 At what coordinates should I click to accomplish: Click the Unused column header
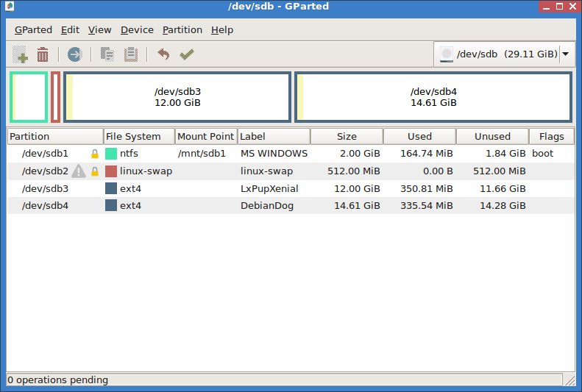[492, 137]
